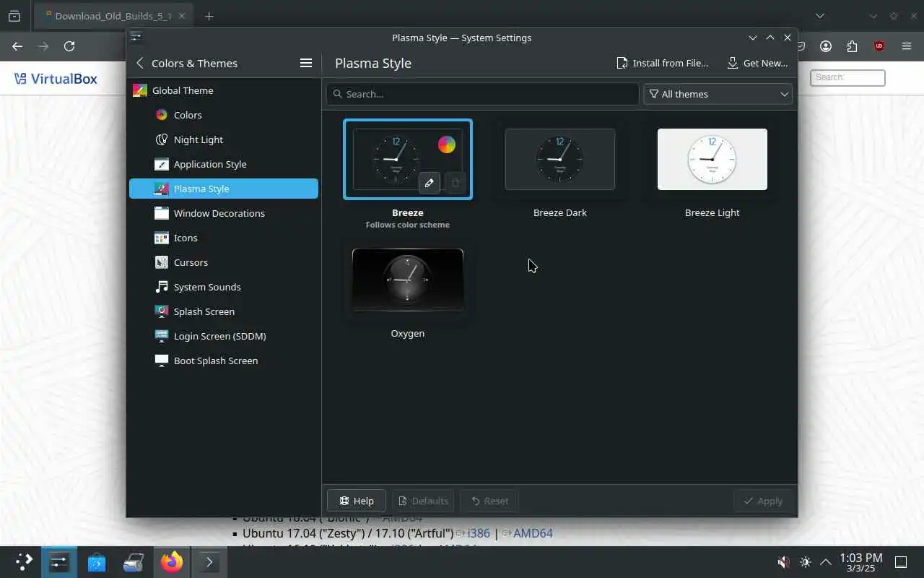Open Discover store from taskbar
924x578 pixels.
97,562
